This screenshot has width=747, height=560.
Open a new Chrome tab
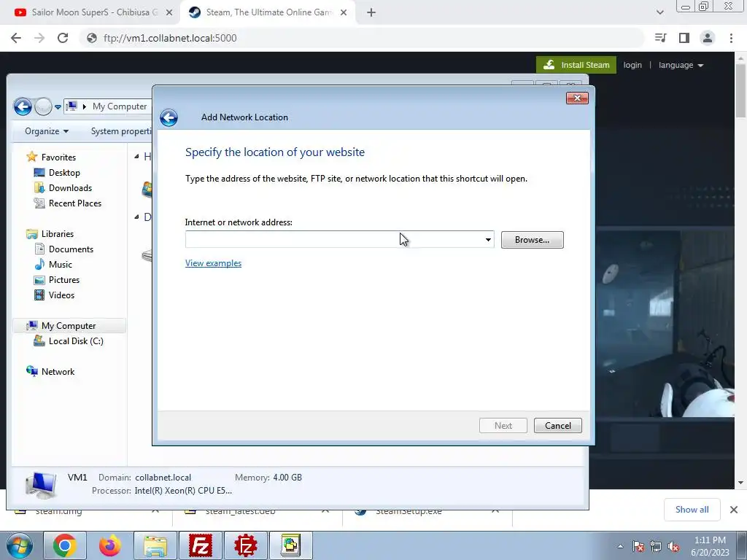pyautogui.click(x=371, y=13)
